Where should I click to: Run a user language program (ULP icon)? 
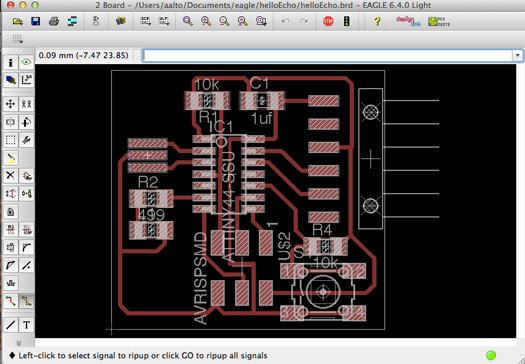coord(164,21)
